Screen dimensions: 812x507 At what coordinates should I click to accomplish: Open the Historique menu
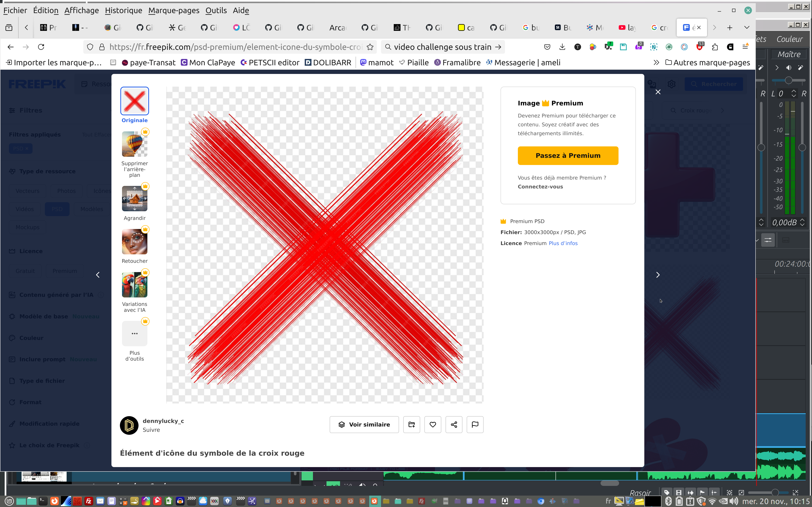click(x=123, y=10)
